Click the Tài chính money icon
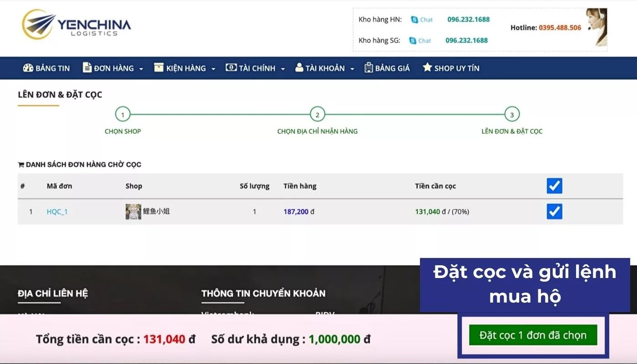The width and height of the screenshot is (637, 364). click(x=231, y=68)
